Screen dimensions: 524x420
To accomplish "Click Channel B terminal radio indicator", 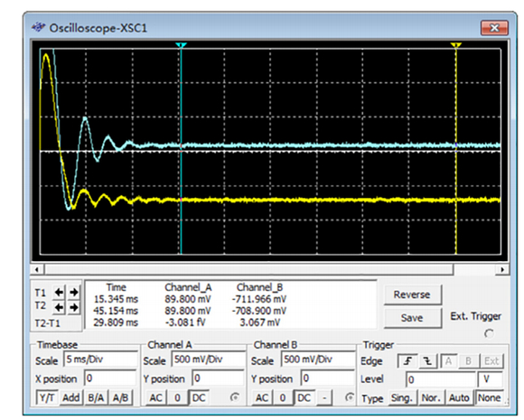I will point(350,397).
